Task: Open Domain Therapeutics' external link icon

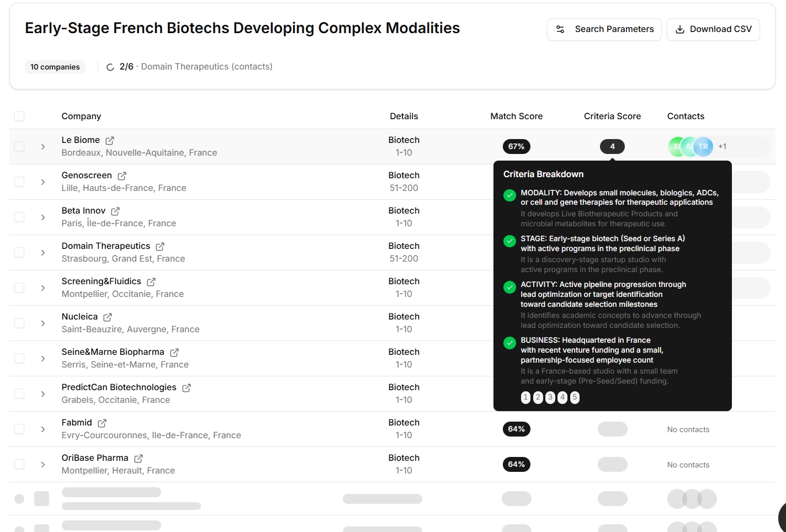Action: click(160, 246)
